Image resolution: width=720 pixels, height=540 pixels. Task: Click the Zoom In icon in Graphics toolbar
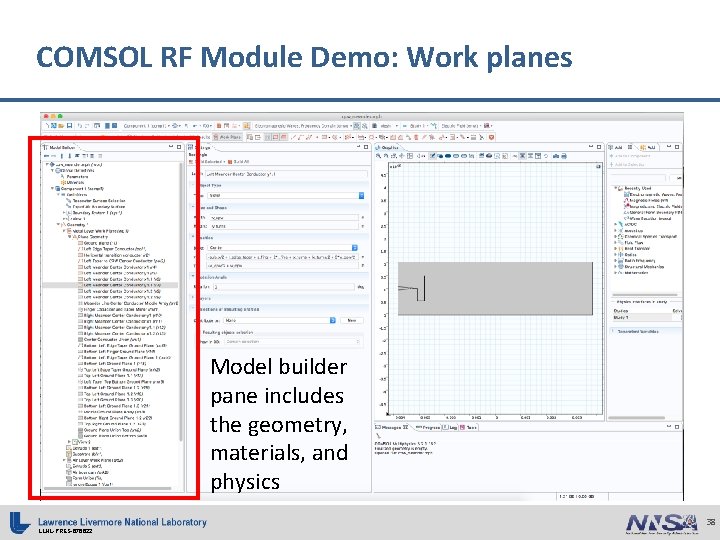tap(378, 156)
